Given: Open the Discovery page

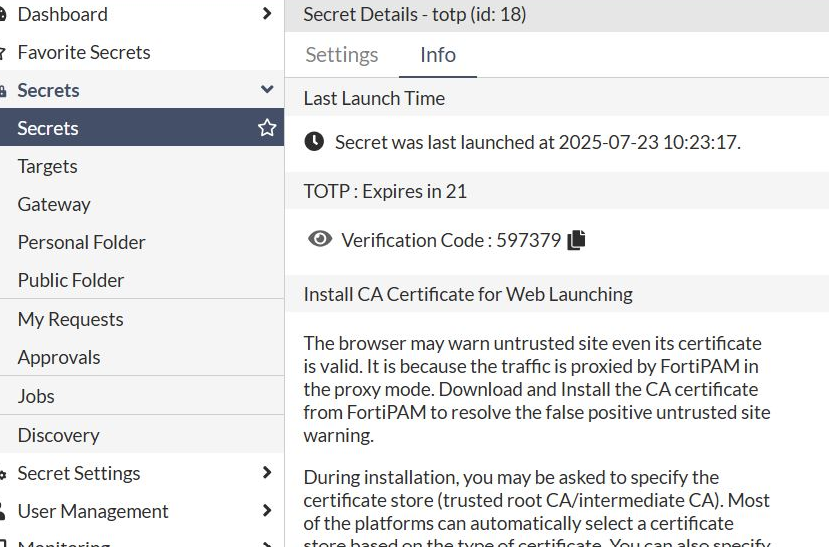Looking at the screenshot, I should pos(58,435).
